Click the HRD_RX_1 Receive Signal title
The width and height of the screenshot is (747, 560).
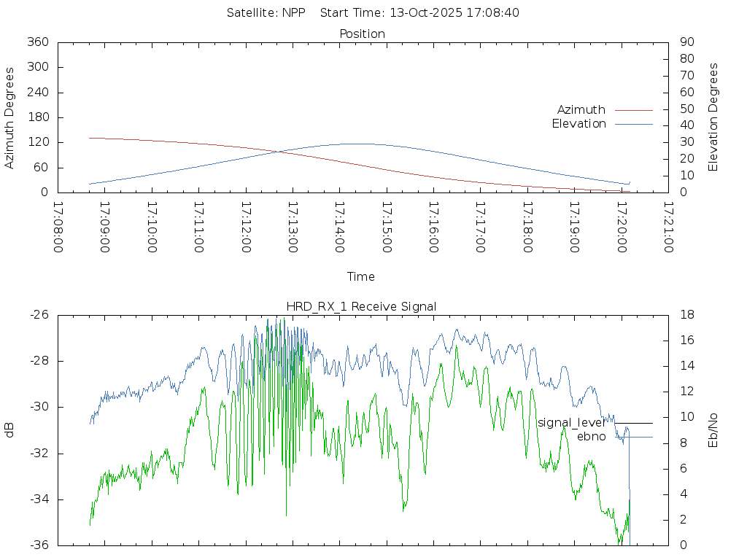click(362, 306)
